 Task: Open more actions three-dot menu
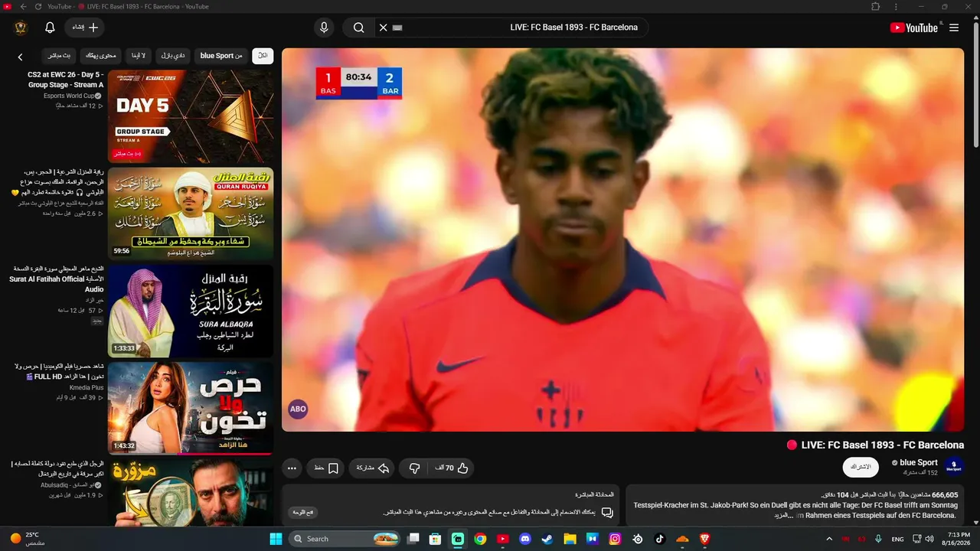292,468
